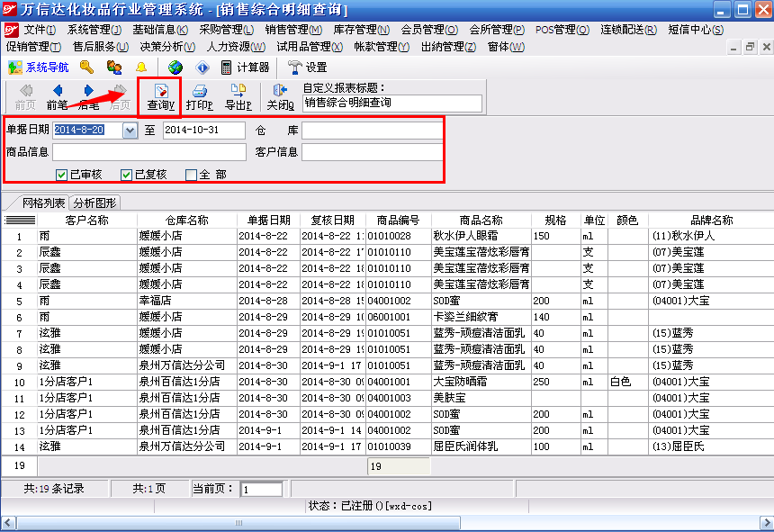The height and width of the screenshot is (532, 774).
Task: Open the start date dropdown calendar
Action: click(130, 131)
